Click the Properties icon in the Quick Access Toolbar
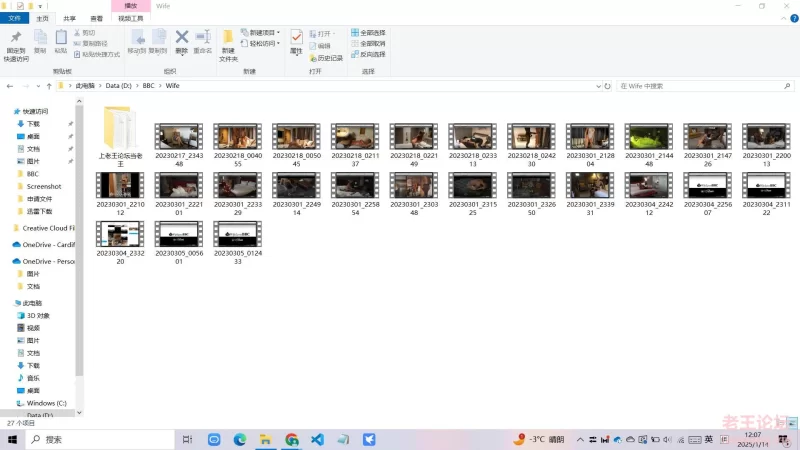 coord(20,6)
